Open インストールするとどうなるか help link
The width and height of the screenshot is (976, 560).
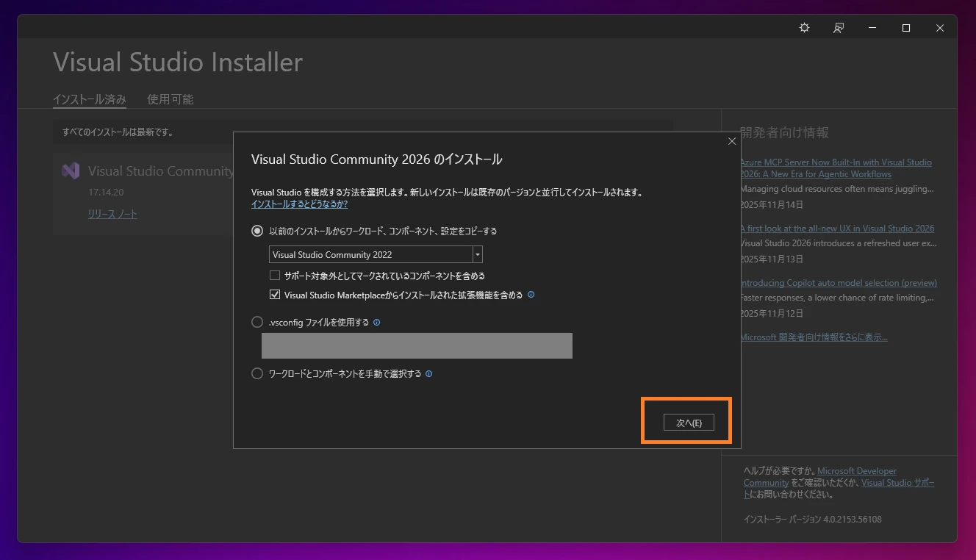click(298, 204)
